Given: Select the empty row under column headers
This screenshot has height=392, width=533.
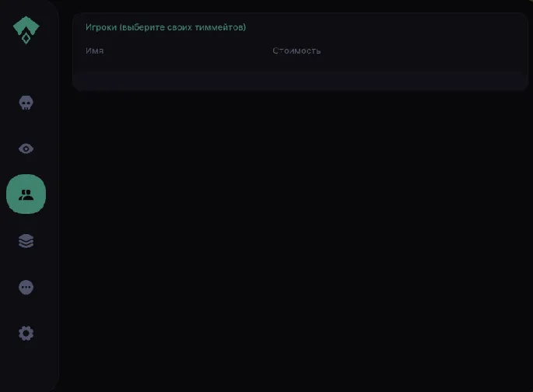Looking at the screenshot, I should [300, 81].
